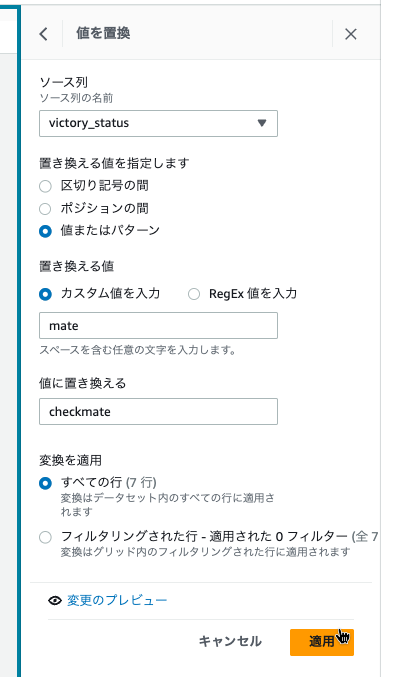Select the ポジションの間 radio option
Viewport: 400px width, 677px height.
pos(45,209)
